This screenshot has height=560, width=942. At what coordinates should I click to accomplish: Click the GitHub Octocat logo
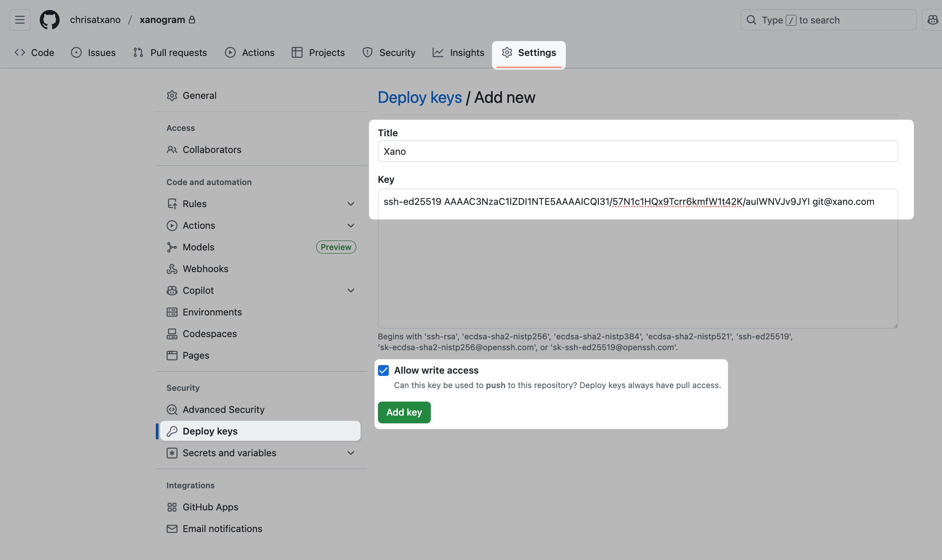[x=50, y=20]
